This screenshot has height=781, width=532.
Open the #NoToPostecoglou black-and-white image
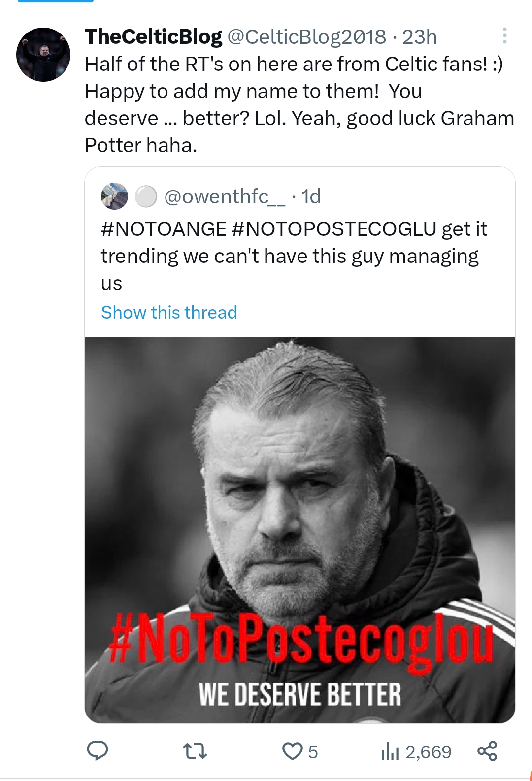[x=299, y=492]
